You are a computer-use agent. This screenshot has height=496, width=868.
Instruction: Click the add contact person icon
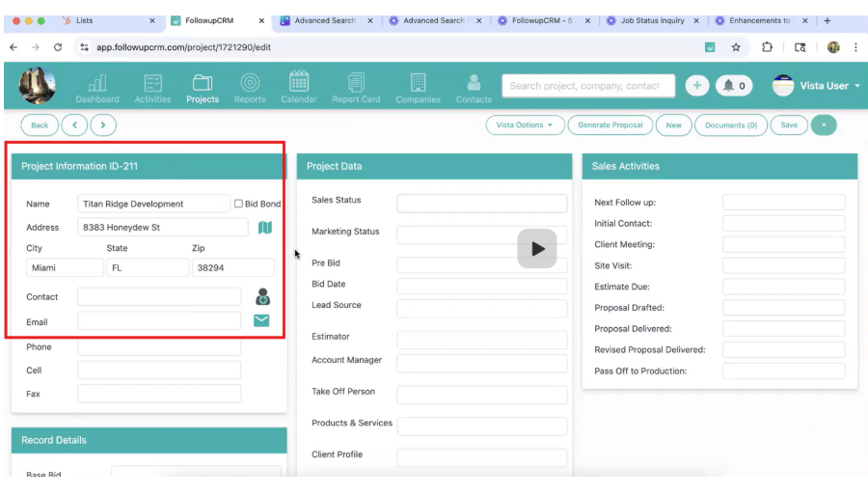pyautogui.click(x=263, y=296)
